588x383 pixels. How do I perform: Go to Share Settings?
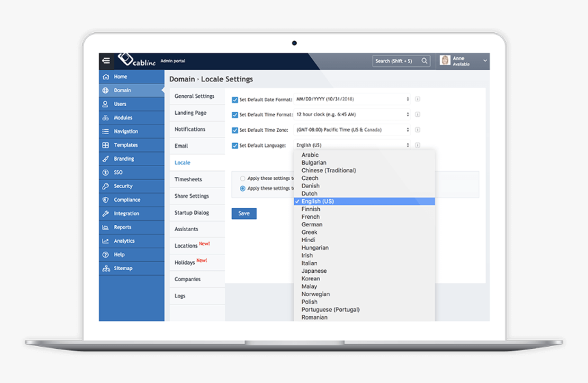[x=197, y=196]
